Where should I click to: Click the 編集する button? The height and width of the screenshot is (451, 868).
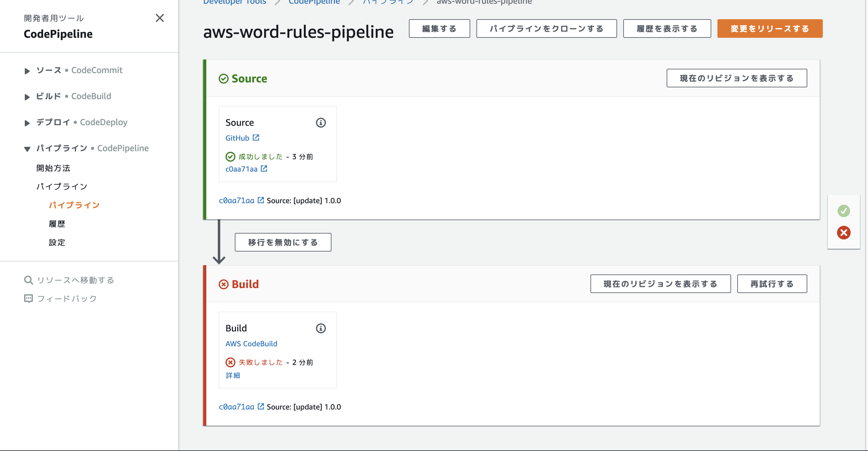439,28
